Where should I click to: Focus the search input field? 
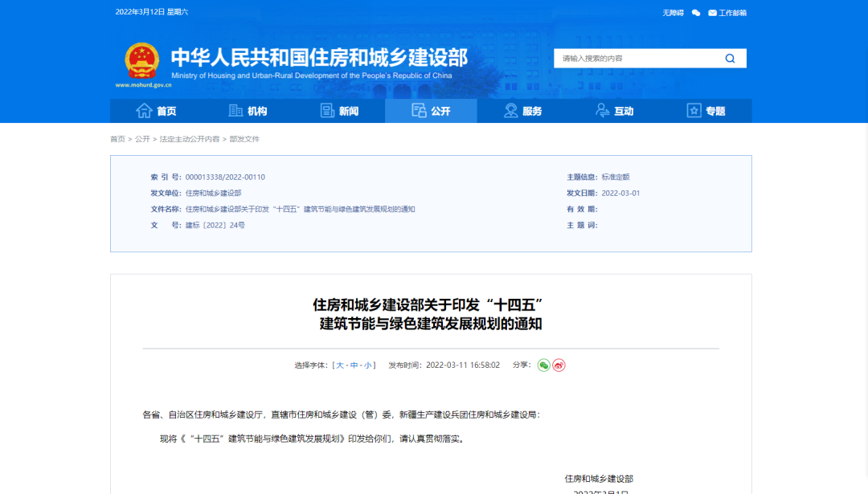click(x=635, y=59)
